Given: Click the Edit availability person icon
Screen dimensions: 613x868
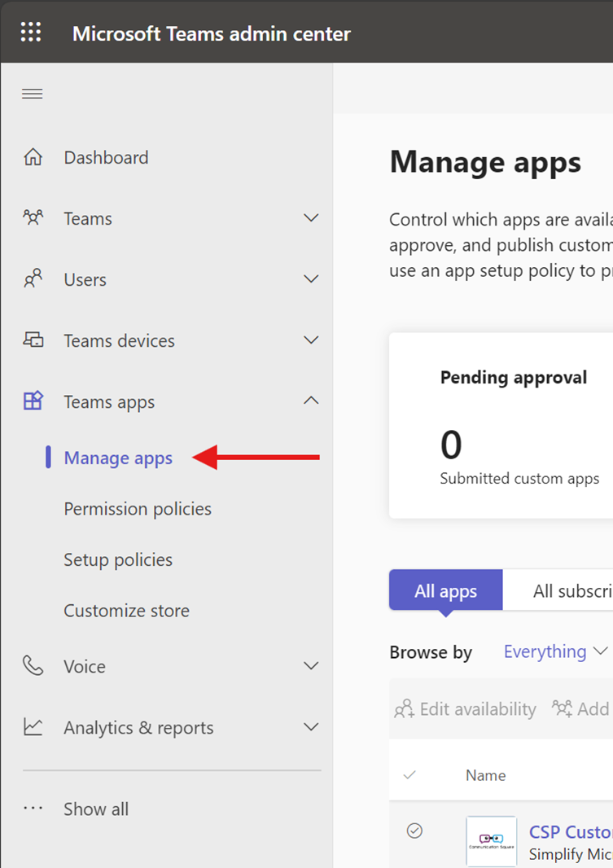Looking at the screenshot, I should tap(404, 708).
